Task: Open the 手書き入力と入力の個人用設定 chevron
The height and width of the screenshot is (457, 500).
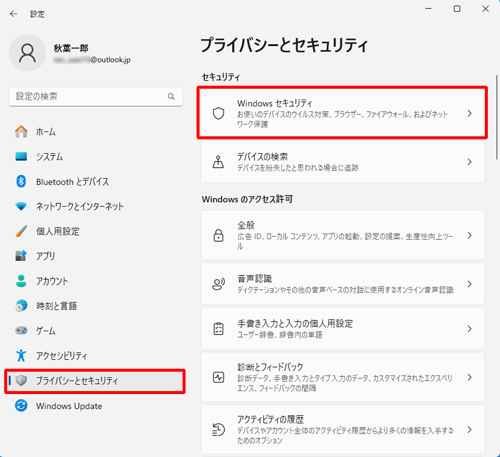Action: (469, 329)
